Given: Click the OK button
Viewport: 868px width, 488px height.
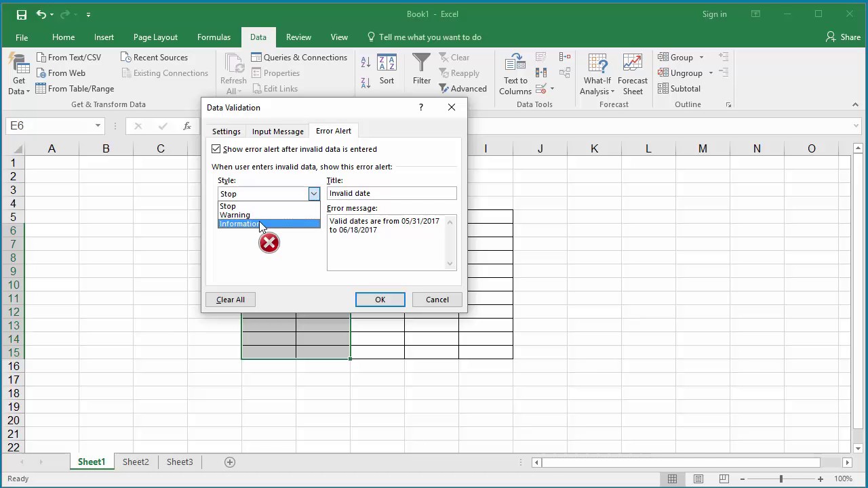Looking at the screenshot, I should tap(380, 300).
